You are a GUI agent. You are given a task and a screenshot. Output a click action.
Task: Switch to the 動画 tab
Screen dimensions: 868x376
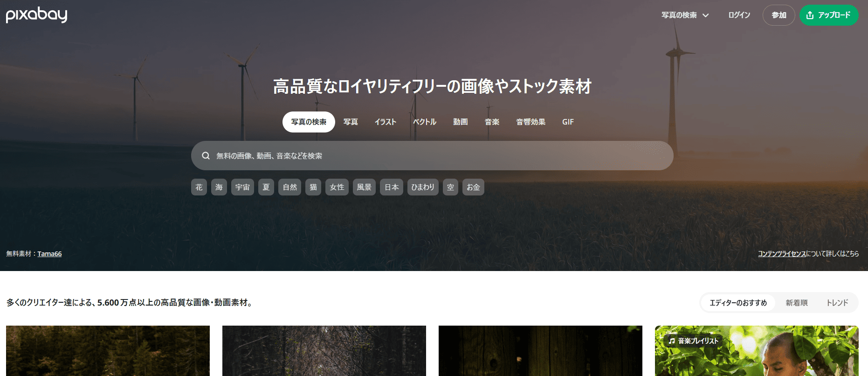point(461,122)
